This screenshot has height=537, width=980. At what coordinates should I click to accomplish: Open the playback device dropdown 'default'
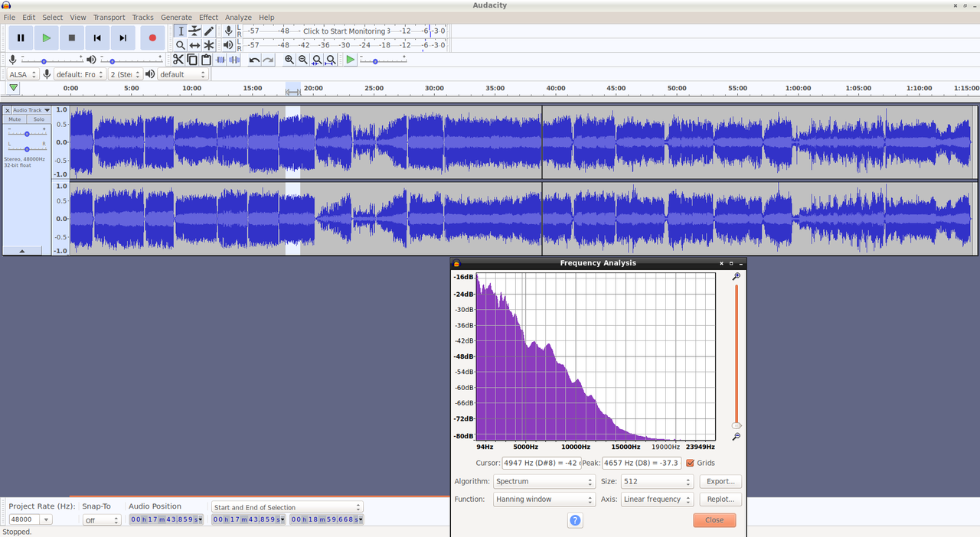[x=183, y=74]
